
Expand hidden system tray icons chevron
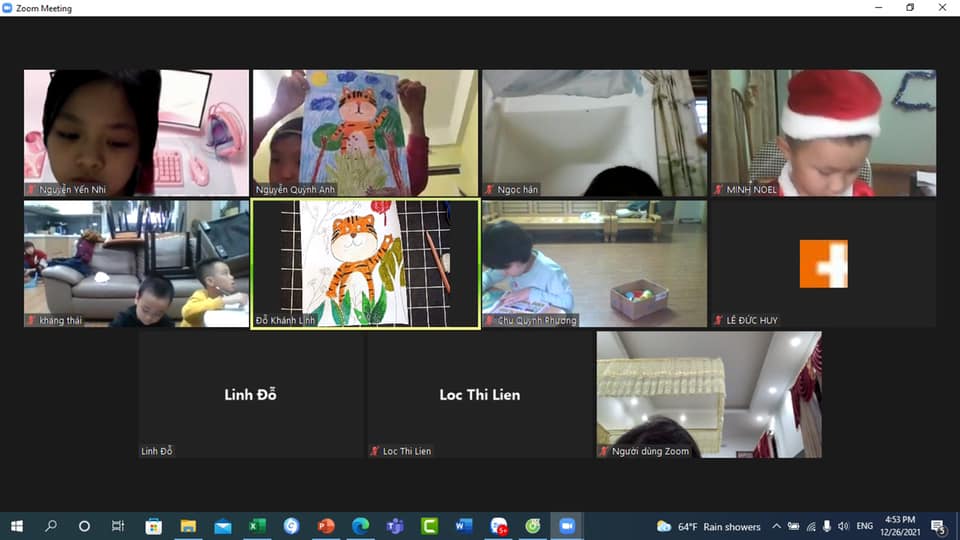point(776,526)
